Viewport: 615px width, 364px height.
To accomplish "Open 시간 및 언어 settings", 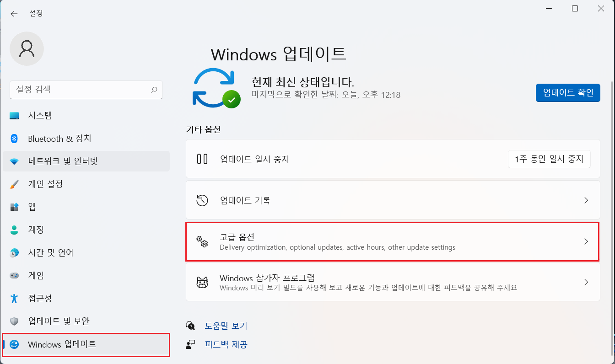I will click(x=86, y=253).
